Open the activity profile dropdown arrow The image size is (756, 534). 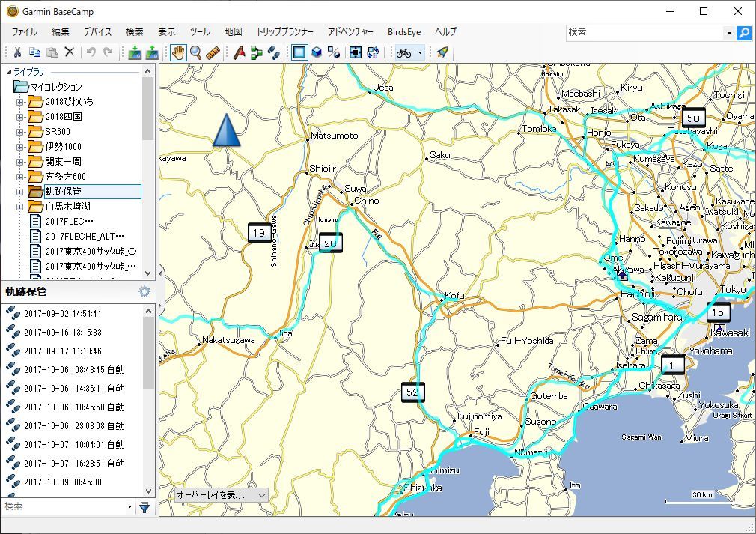(421, 52)
